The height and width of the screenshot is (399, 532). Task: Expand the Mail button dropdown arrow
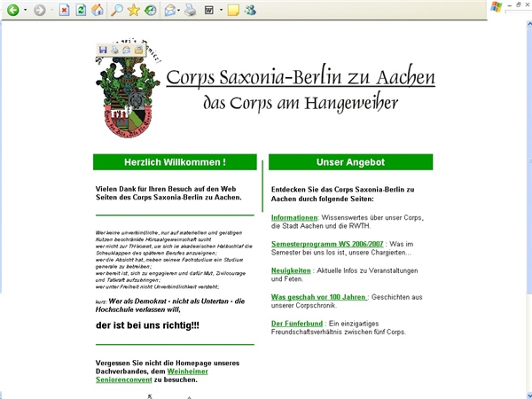pyautogui.click(x=179, y=10)
